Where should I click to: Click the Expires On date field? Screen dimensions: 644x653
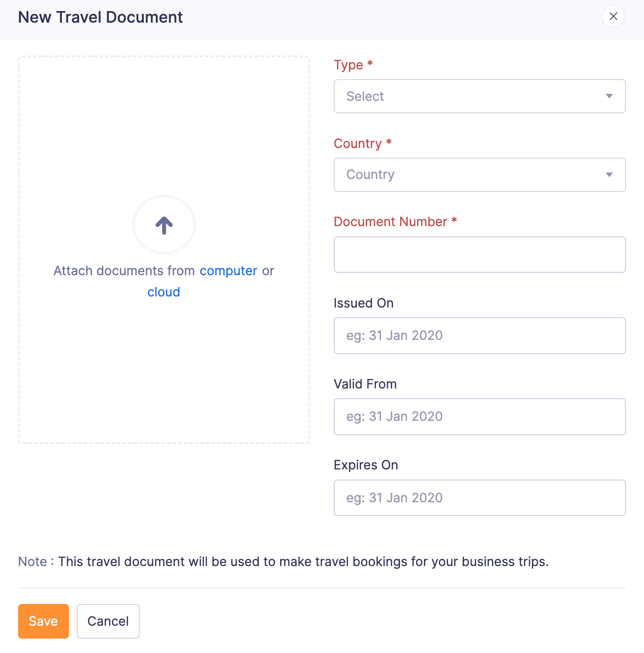click(479, 498)
